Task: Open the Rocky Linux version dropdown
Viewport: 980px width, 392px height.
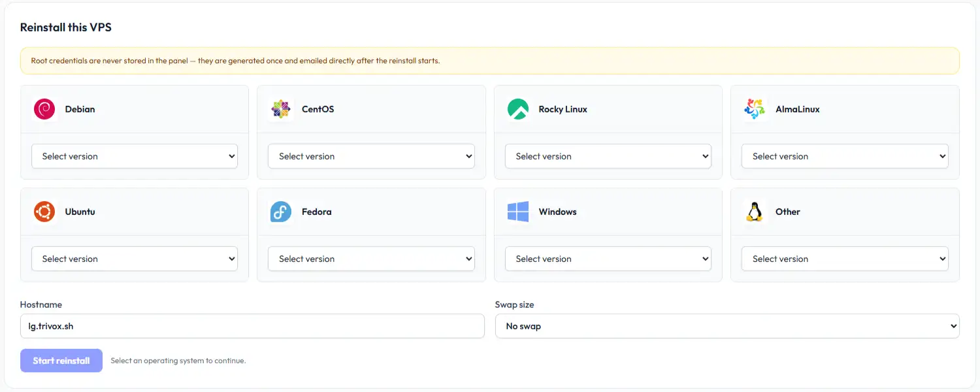Action: (x=608, y=156)
